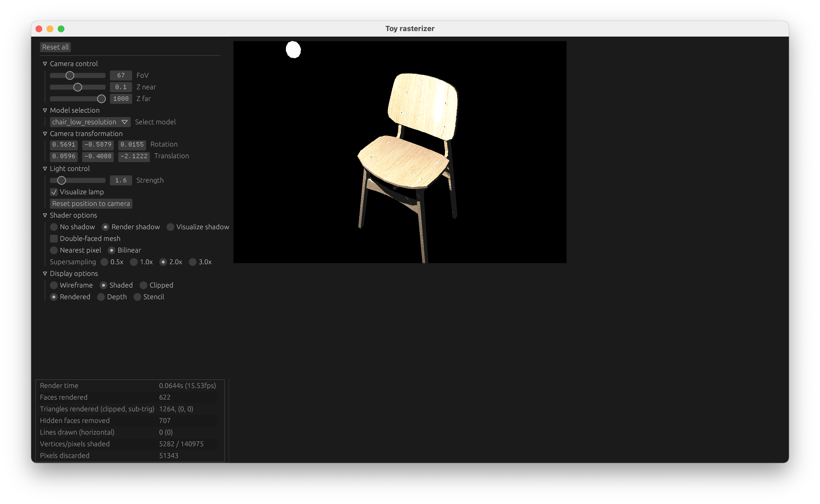
Task: Click the white lamp sphere in the viewport
Action: pos(293,50)
